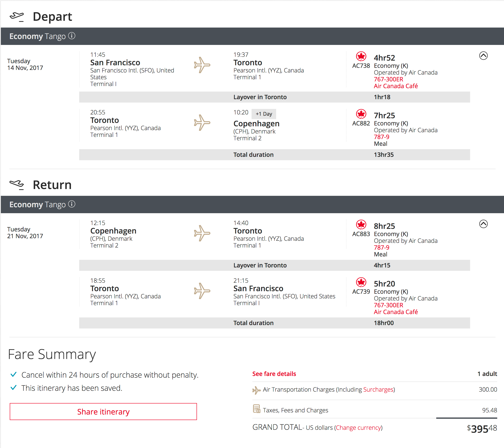Viewport: 504px width, 448px height.
Task: Click the Air Canada logo for flight AC739
Action: [361, 282]
